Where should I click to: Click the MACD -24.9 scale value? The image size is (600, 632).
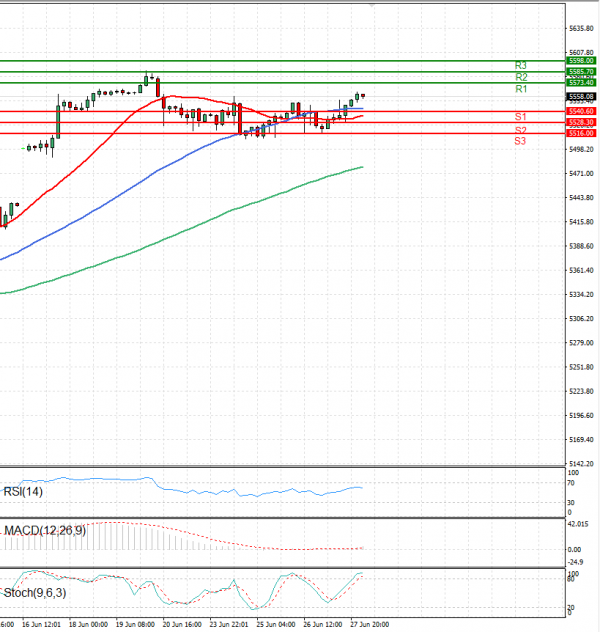pos(575,562)
